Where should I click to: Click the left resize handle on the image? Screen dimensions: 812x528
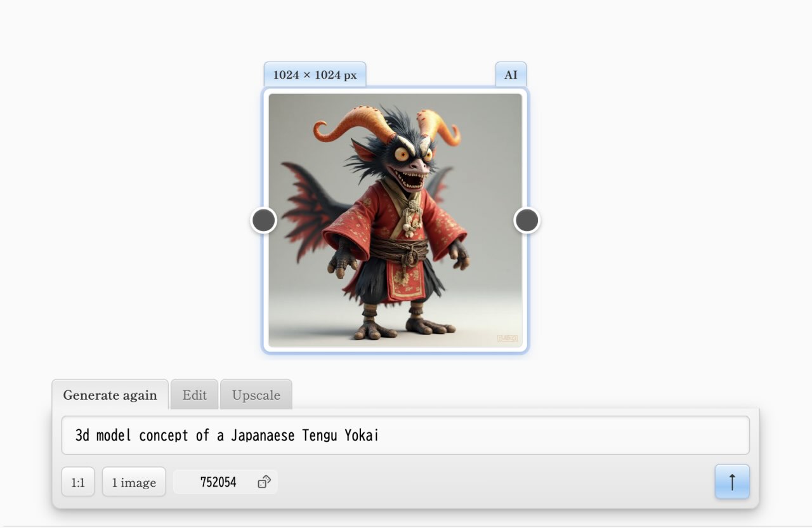(x=263, y=220)
